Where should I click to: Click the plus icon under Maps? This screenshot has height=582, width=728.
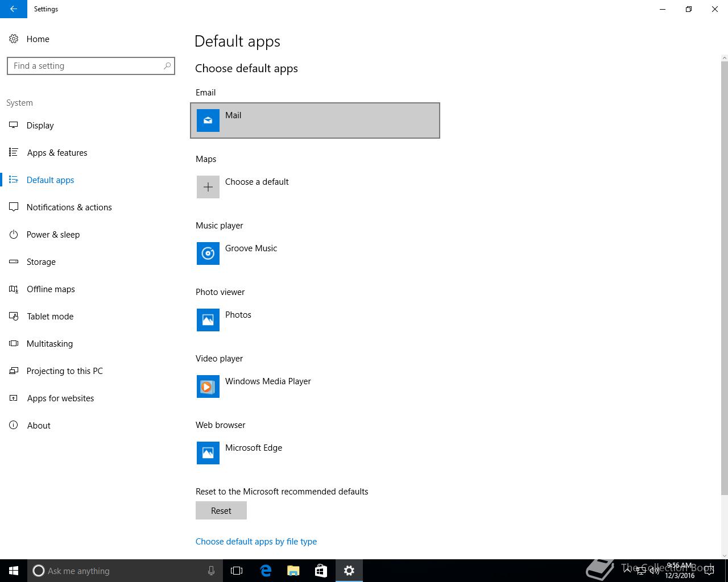pyautogui.click(x=208, y=187)
